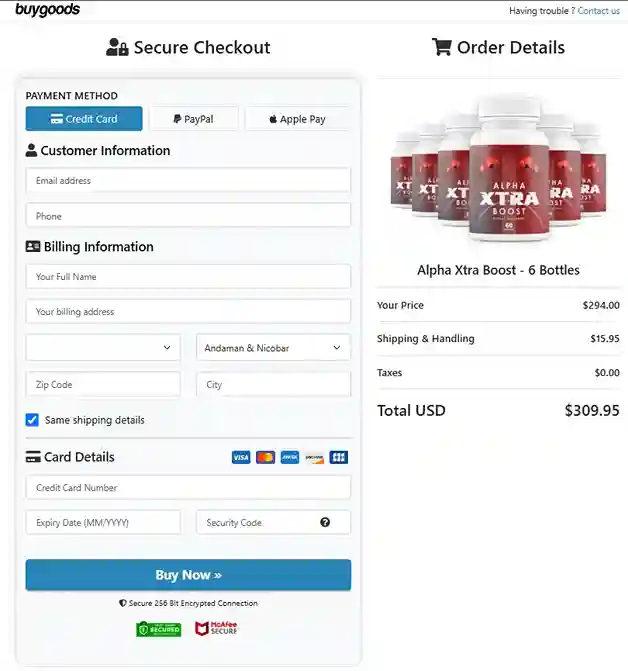Choose Apple Pay payment method
Viewport: 628px width, 671px height.
(x=298, y=119)
